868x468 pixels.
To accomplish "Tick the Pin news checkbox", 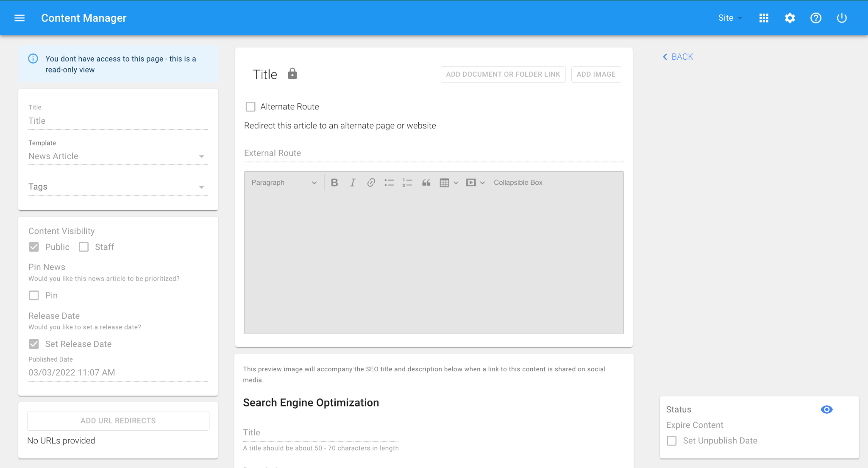I will 34,295.
